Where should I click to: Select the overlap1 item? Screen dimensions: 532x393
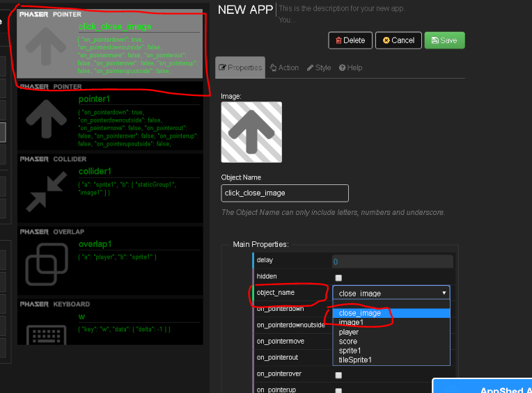coord(110,261)
